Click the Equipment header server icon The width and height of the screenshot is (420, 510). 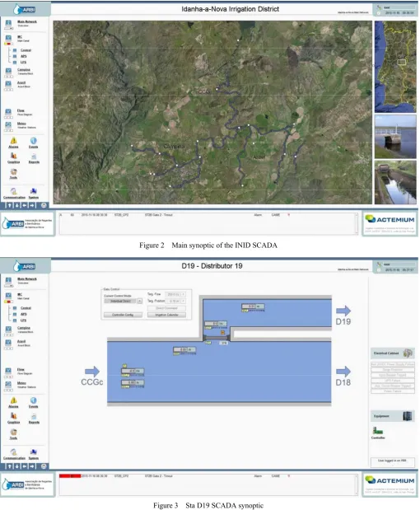tap(408, 416)
